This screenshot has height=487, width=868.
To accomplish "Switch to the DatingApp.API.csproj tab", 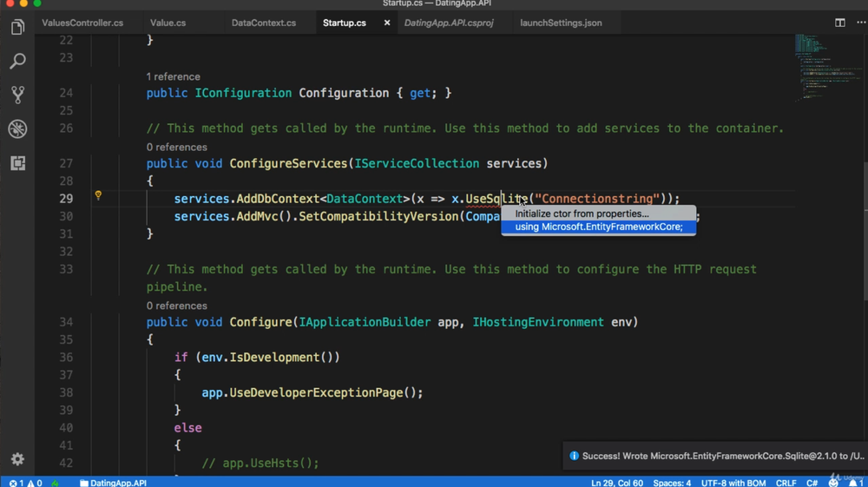I will 449,23.
